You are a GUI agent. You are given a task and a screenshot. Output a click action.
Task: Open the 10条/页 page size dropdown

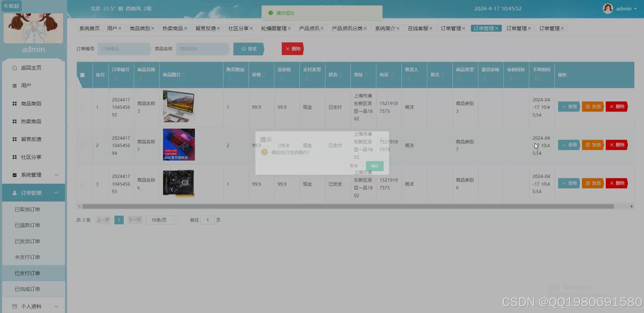pyautogui.click(x=161, y=220)
